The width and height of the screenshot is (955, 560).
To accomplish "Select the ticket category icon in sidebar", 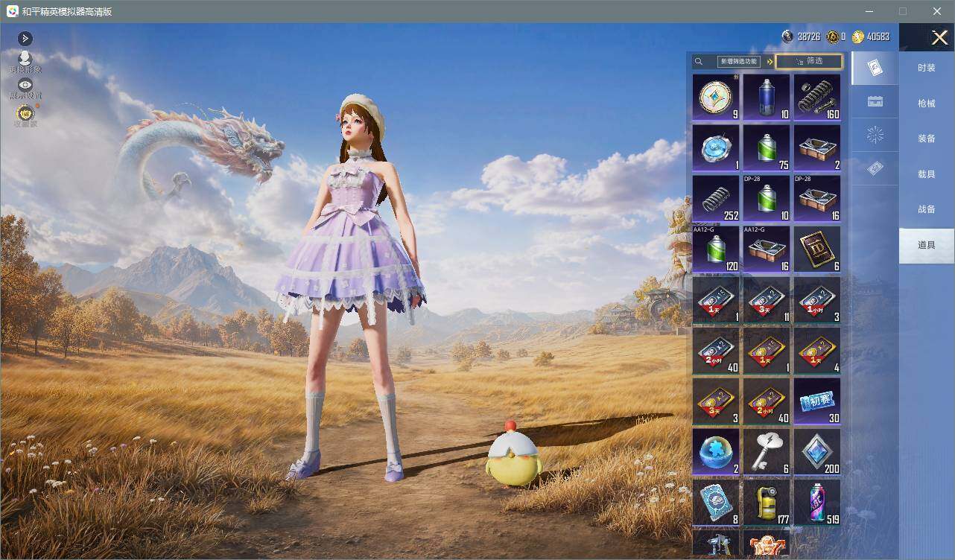I will 875,169.
